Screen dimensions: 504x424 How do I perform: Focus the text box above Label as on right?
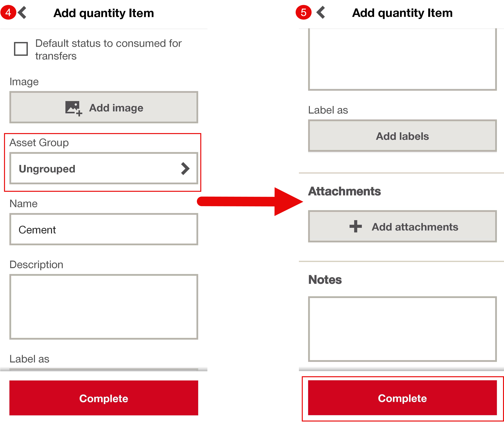[x=402, y=59]
